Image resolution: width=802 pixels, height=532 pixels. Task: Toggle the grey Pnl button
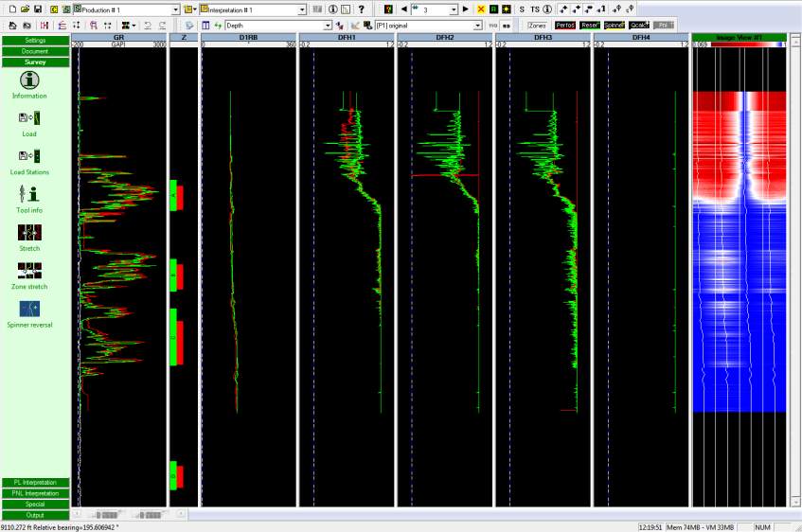tap(664, 25)
